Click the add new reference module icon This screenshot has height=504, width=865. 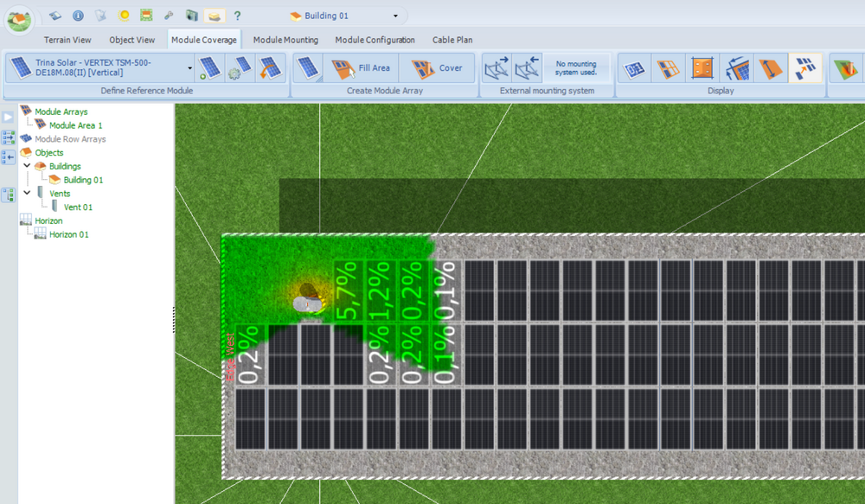pyautogui.click(x=210, y=68)
